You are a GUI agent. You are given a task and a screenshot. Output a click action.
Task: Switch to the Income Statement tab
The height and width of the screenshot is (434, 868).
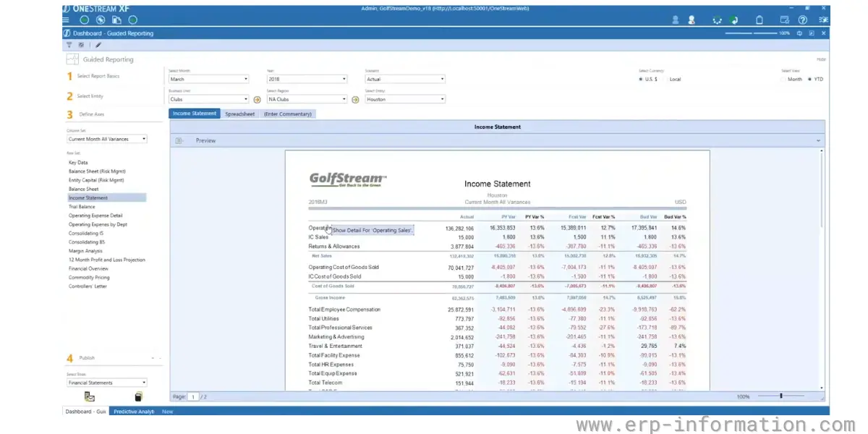(x=194, y=114)
